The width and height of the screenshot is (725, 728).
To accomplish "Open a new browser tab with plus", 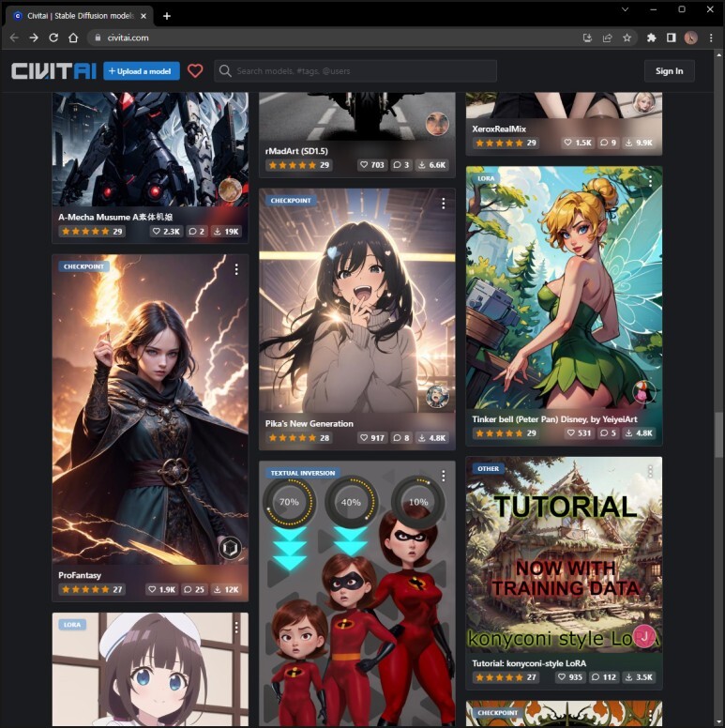I will click(167, 16).
